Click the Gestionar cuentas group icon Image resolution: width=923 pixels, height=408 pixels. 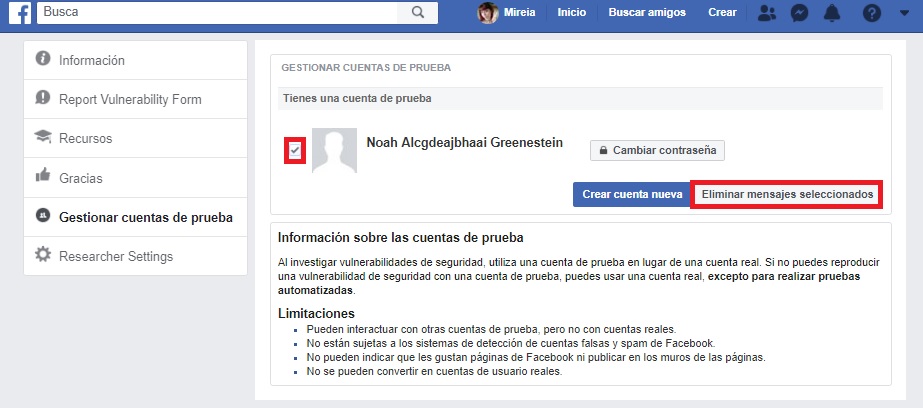coord(42,215)
